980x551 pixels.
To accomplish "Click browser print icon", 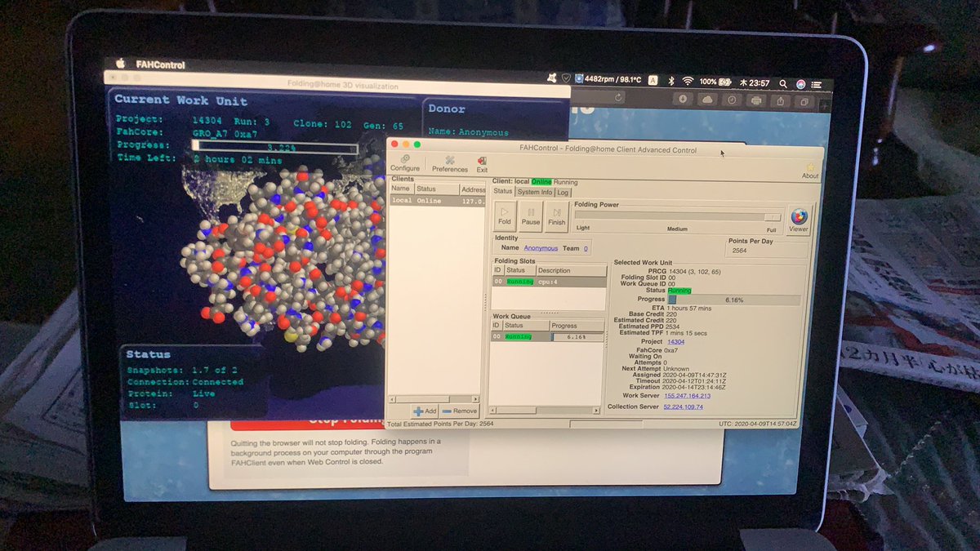I will (756, 101).
